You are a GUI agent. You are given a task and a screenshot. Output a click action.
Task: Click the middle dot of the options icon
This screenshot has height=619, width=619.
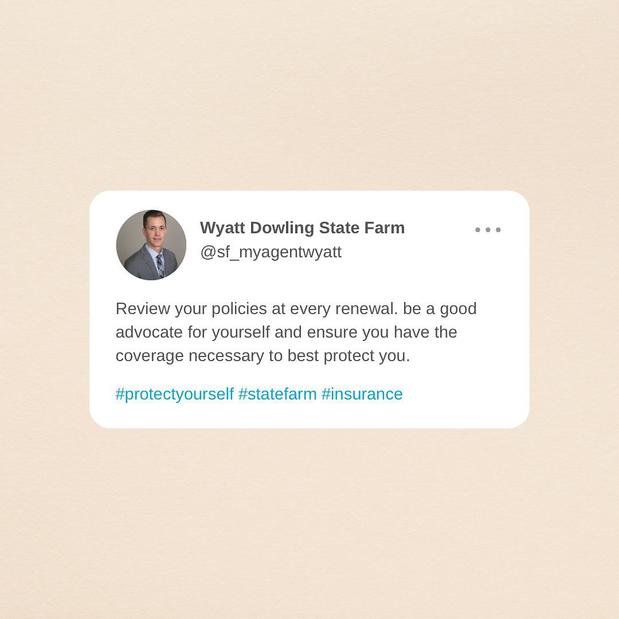488,229
